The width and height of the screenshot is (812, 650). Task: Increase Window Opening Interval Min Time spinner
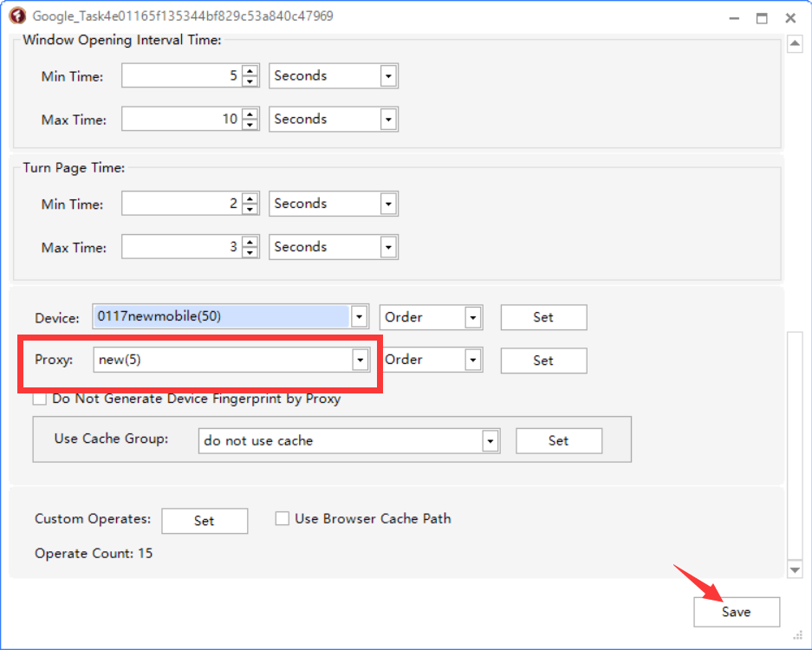[x=250, y=71]
